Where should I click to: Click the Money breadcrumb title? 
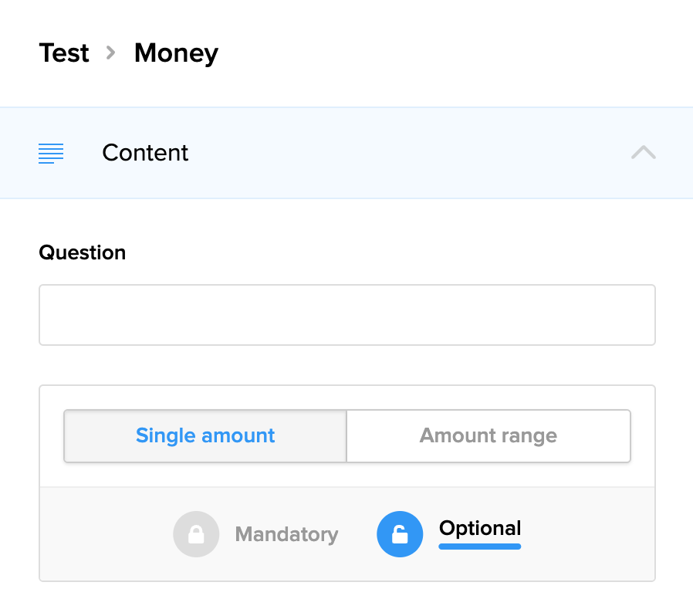[x=176, y=53]
